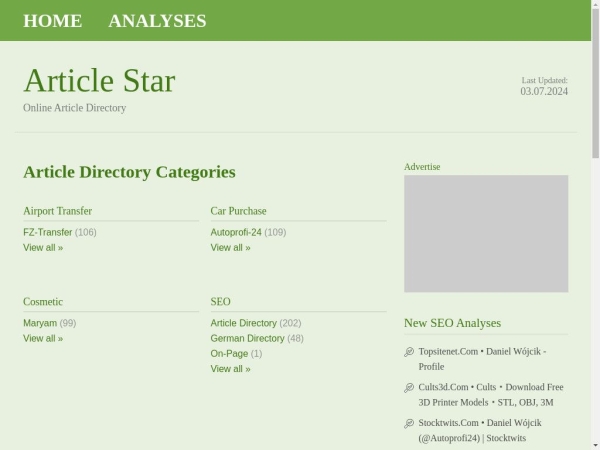Image resolution: width=600 pixels, height=450 pixels.
Task: Click the Article Star site title
Action: 99,81
